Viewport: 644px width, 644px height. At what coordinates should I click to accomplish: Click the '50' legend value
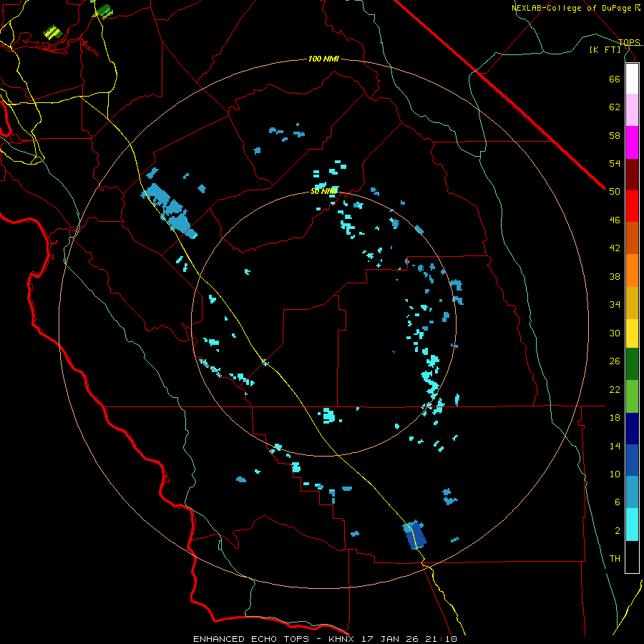point(615,192)
